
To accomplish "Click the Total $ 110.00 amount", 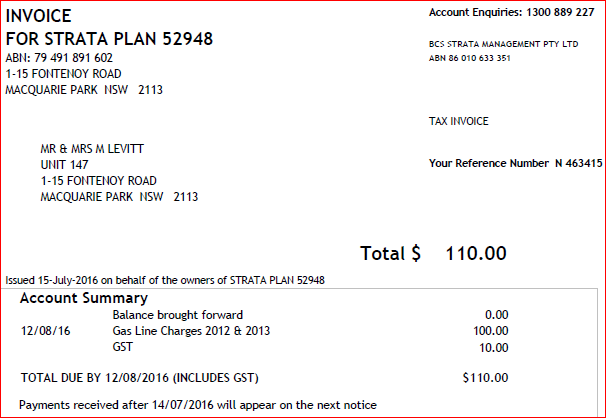I will click(433, 253).
